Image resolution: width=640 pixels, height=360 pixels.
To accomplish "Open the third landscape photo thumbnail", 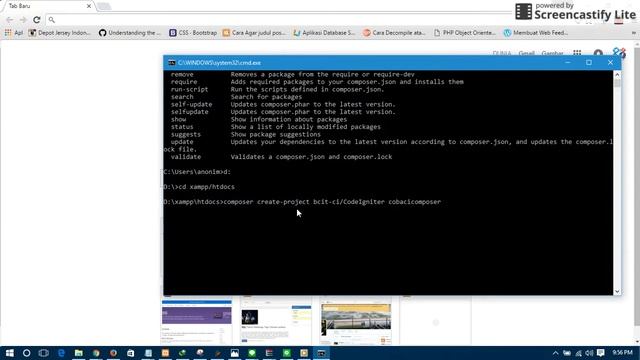I will coord(356,322).
